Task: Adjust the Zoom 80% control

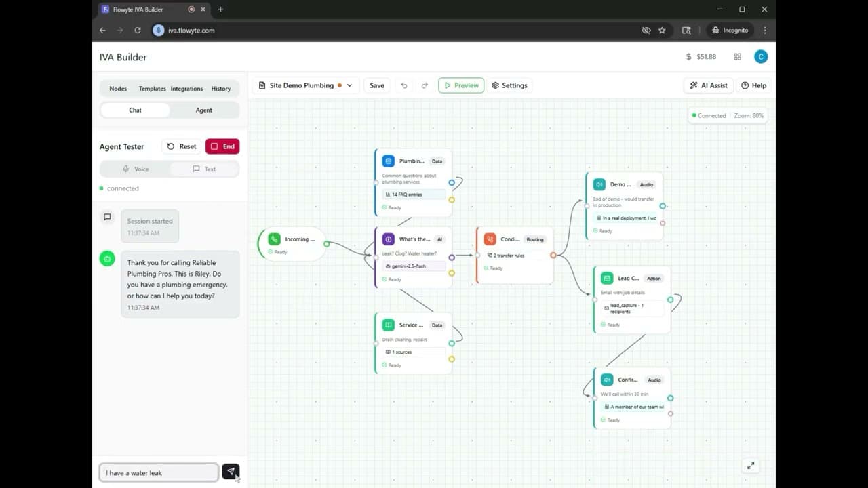Action: 749,115
